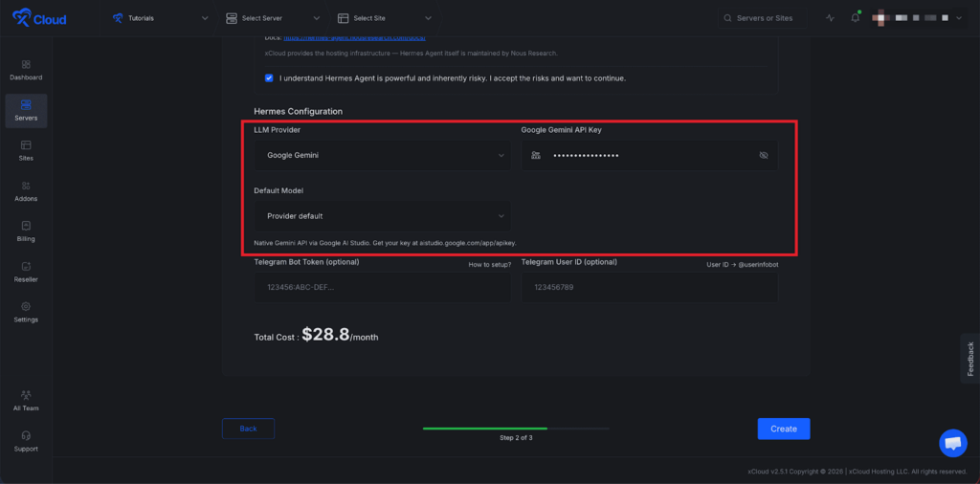Uncheck the Hermes Agent risk acknowledgment checkbox
The image size is (980, 484).
coord(269,77)
